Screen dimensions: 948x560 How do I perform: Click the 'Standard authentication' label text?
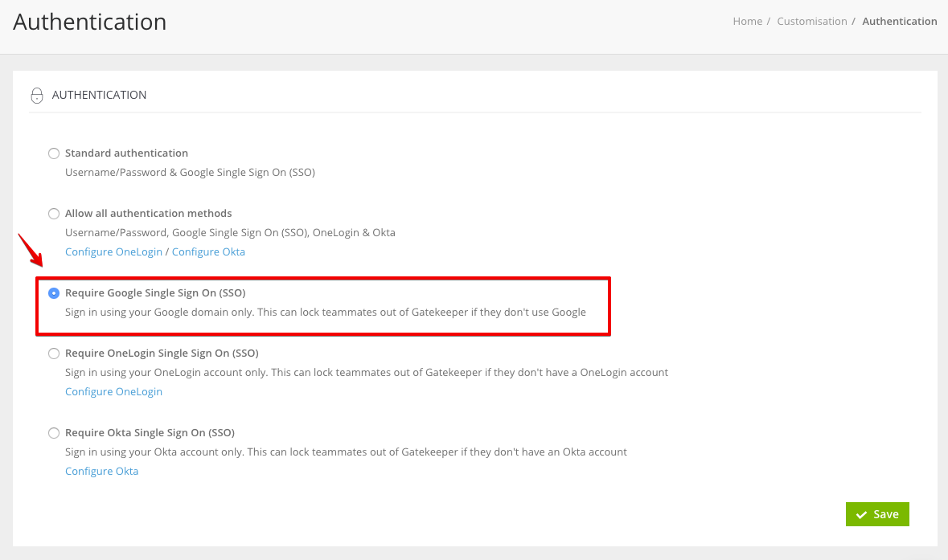click(x=126, y=153)
